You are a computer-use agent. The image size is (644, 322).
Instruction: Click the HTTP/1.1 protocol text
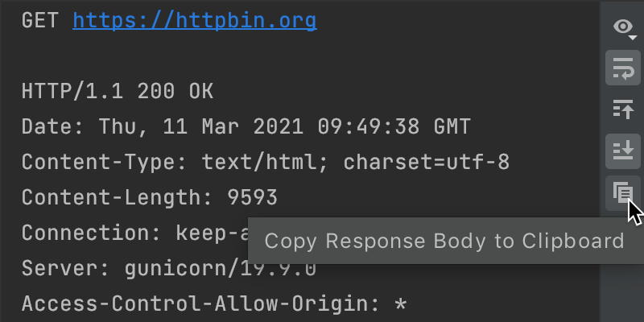click(x=72, y=91)
